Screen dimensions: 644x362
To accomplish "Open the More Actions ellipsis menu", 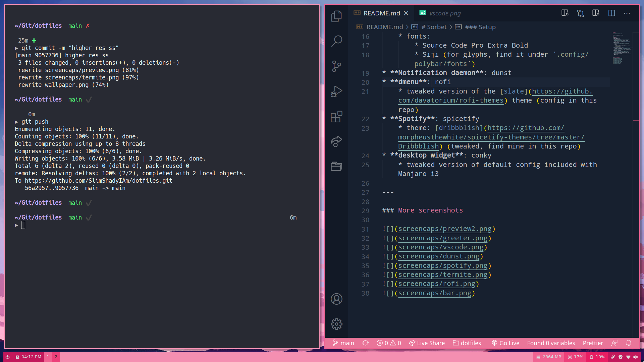I will click(x=627, y=13).
